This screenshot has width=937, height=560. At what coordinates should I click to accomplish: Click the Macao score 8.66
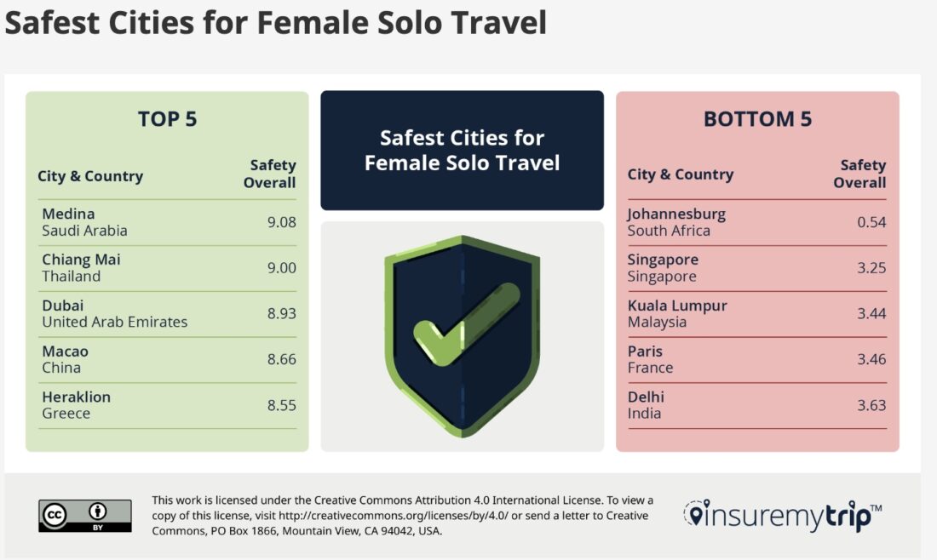click(281, 359)
